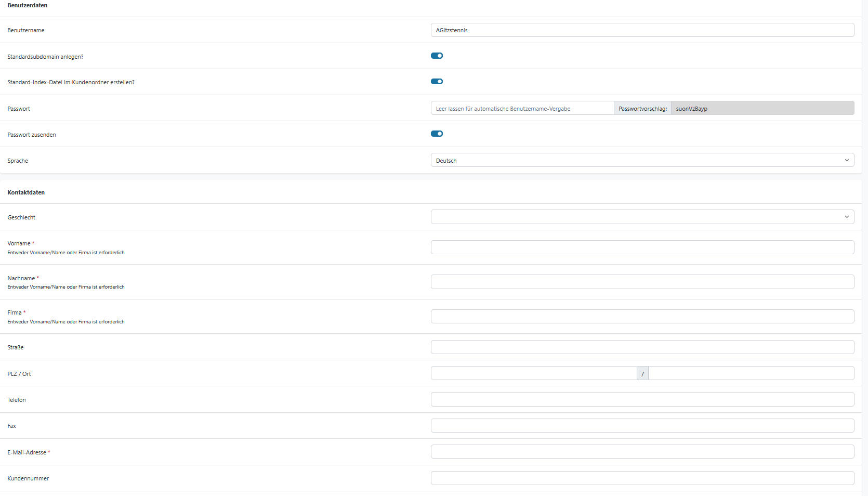Click the Passwort zusenden label
Screen dimensions: 868x496
pos(32,135)
